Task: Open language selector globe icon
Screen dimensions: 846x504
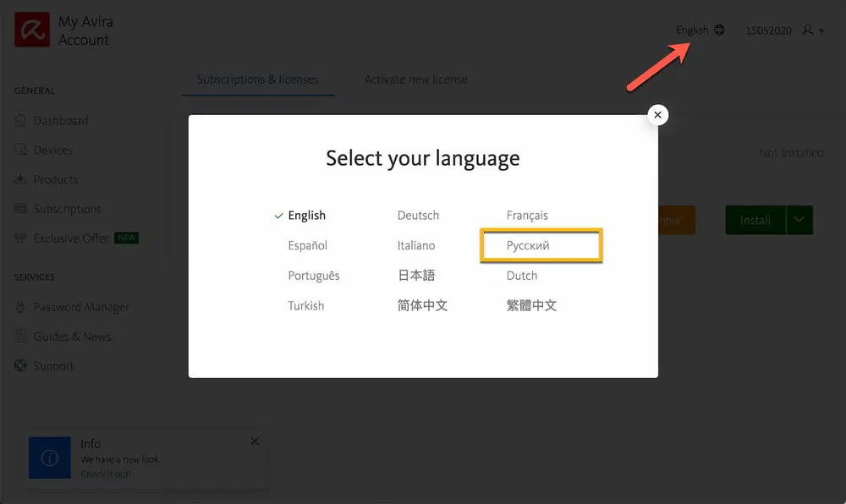Action: pos(719,30)
